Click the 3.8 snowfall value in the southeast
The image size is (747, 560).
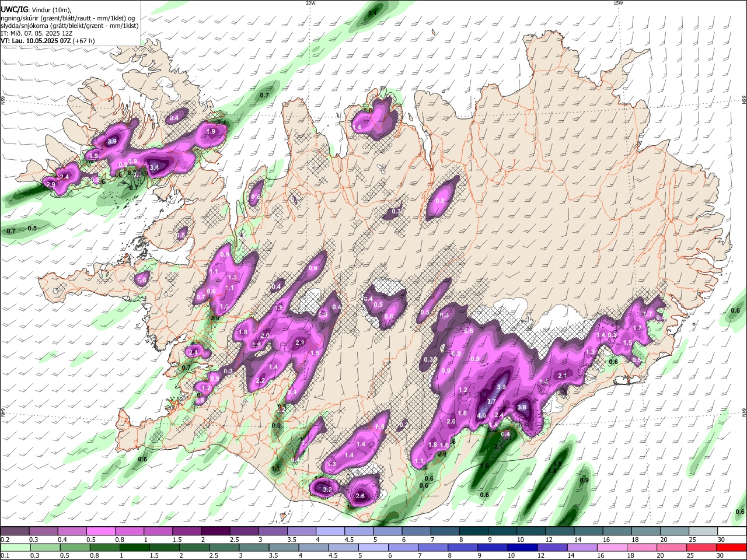coord(522,407)
